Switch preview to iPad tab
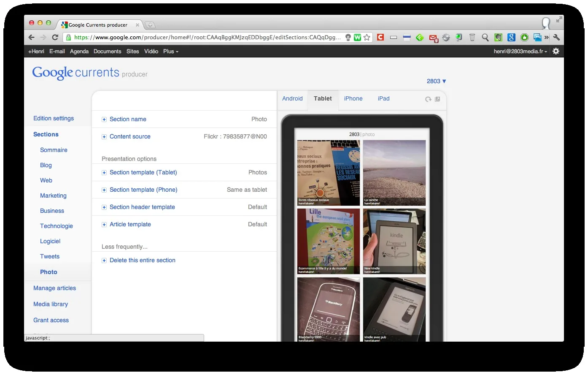 click(x=383, y=98)
